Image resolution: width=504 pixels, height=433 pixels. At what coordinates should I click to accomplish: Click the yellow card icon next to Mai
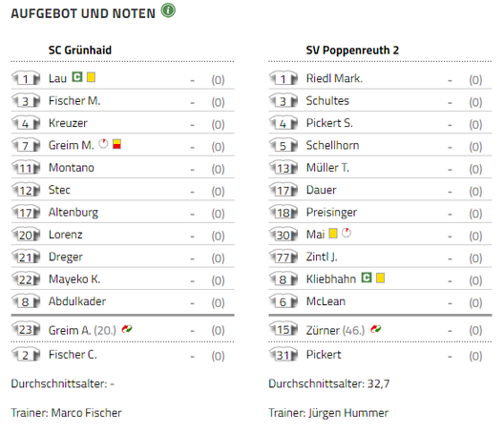pos(333,233)
